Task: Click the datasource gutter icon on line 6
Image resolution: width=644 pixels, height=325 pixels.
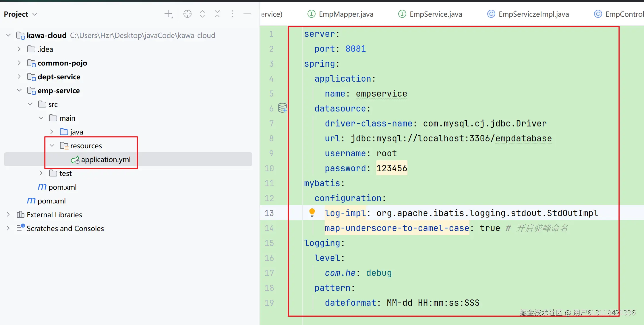Action: coord(283,108)
